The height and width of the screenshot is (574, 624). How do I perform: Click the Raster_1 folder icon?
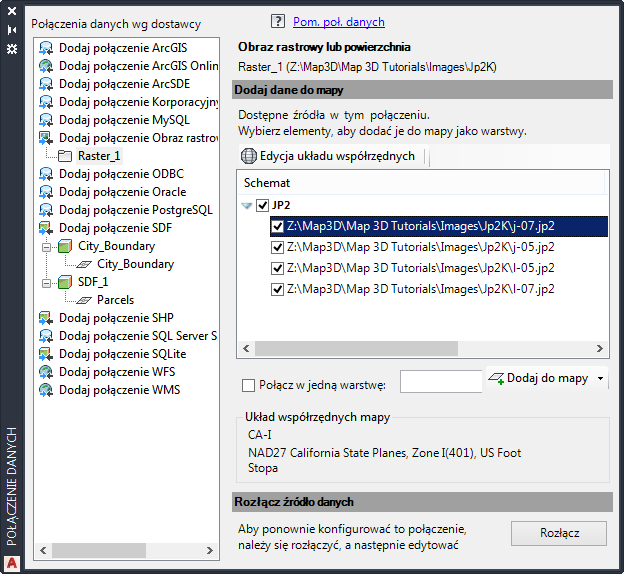pos(65,156)
